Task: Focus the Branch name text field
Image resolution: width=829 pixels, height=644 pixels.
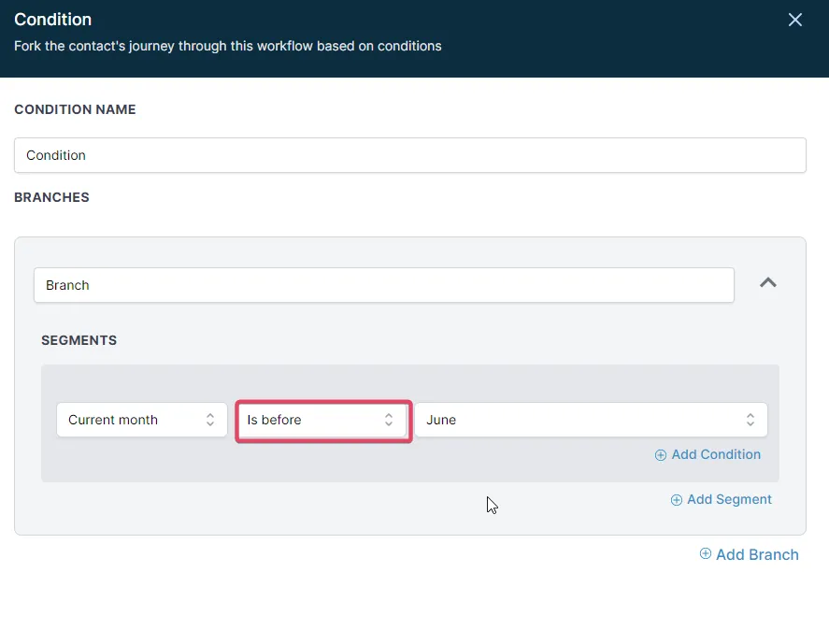Action: (383, 285)
